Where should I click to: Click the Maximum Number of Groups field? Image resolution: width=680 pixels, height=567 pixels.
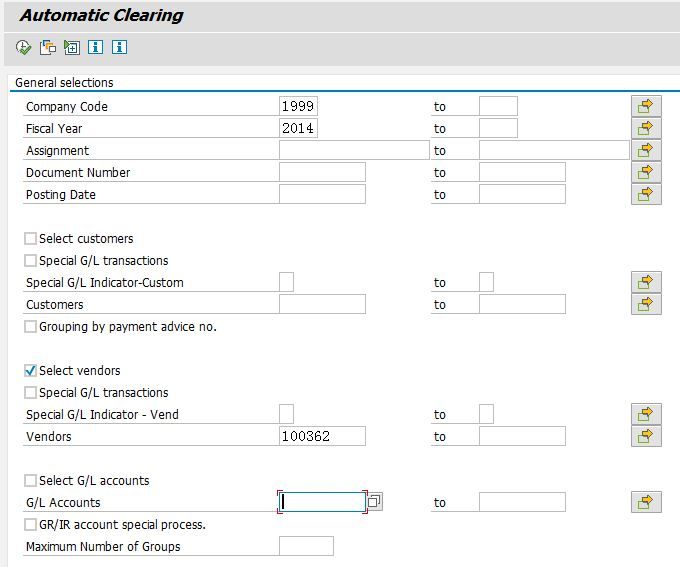(x=306, y=546)
